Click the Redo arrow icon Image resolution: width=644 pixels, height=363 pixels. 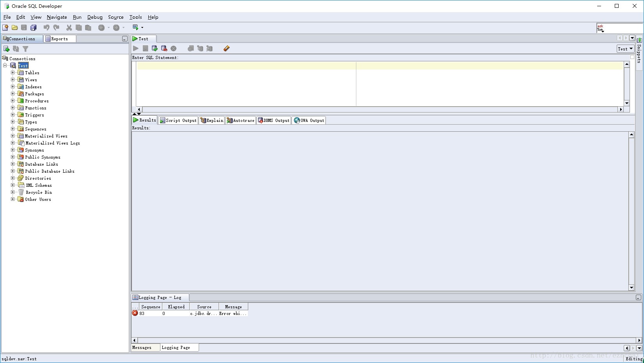tap(56, 27)
